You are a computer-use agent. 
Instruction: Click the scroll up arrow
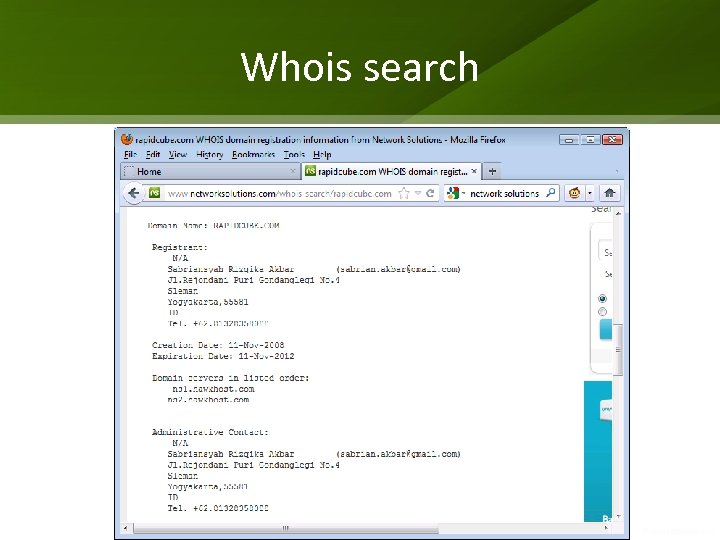(x=618, y=214)
